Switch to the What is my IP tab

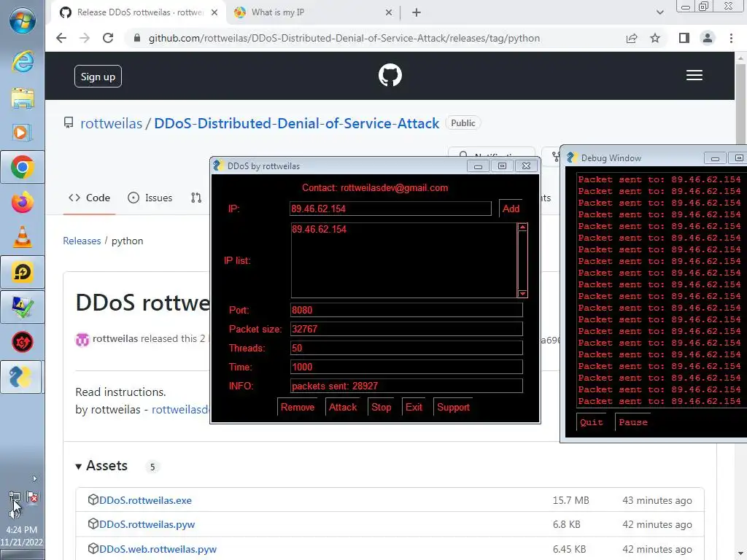[312, 12]
